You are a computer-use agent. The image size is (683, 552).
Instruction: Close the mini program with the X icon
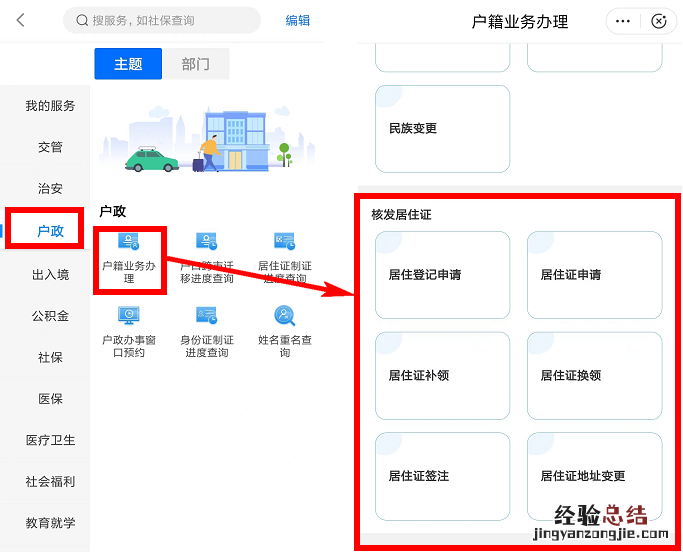[x=659, y=21]
